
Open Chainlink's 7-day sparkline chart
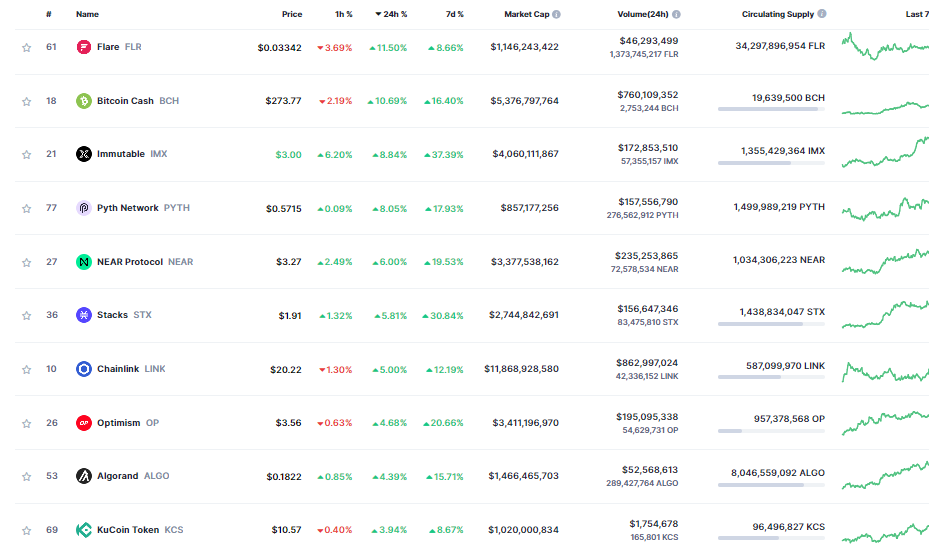(x=885, y=371)
